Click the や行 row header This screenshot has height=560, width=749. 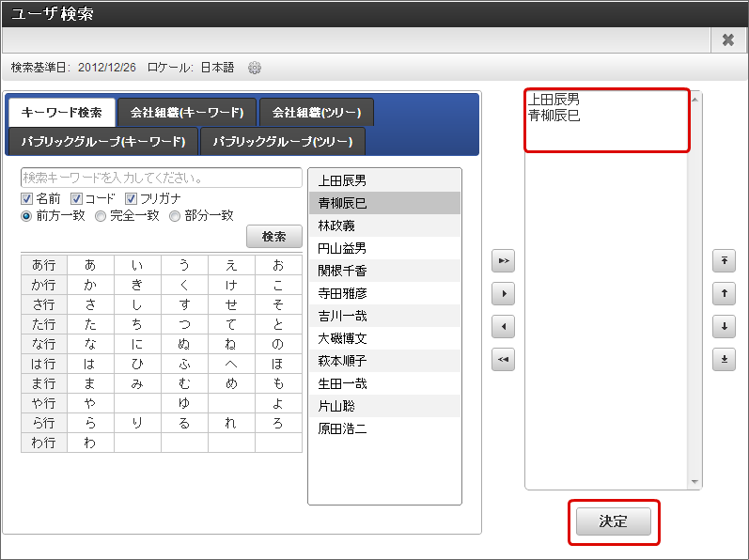click(43, 403)
